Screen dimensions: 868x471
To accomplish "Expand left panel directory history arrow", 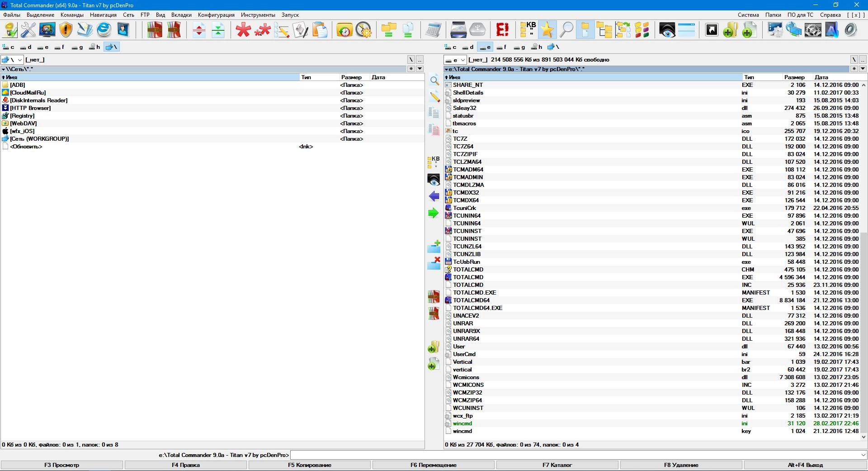I will (420, 69).
